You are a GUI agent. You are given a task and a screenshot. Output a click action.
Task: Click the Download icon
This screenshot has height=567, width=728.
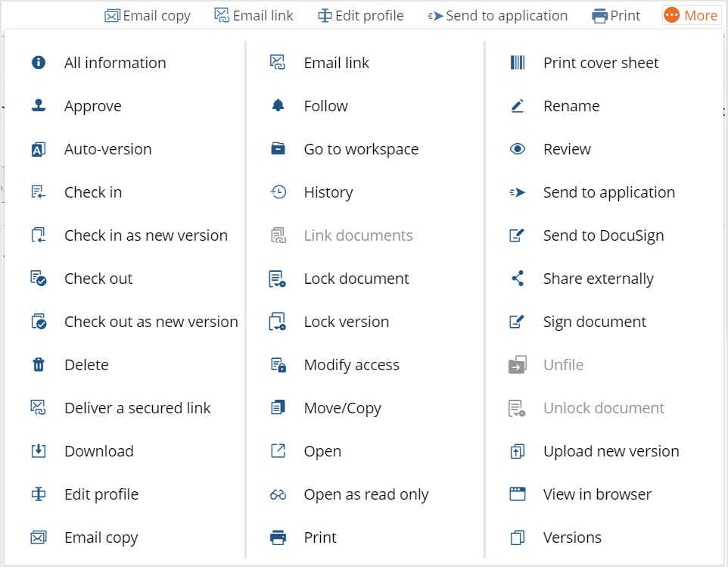tap(39, 450)
